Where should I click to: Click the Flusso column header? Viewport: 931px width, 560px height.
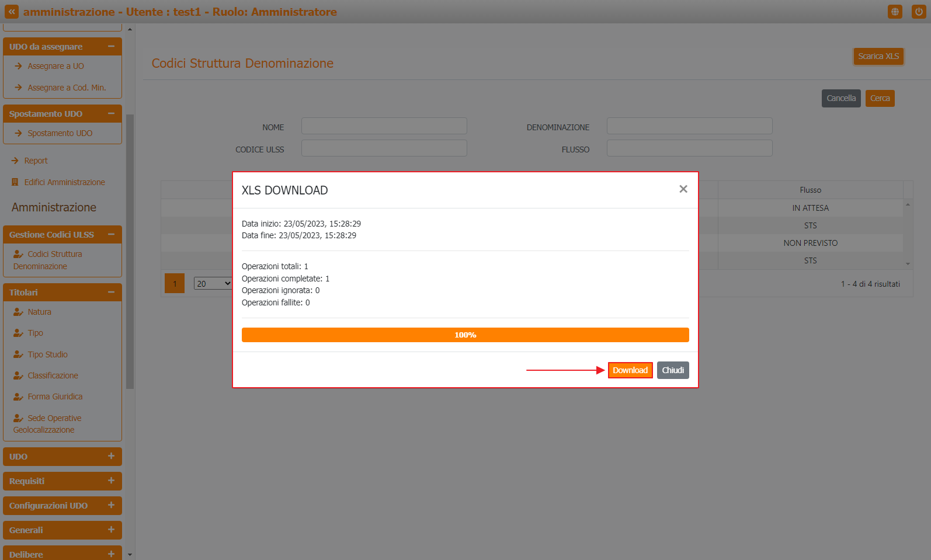pos(810,190)
